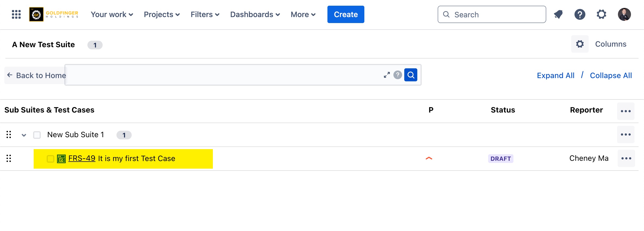Click the Goldfinger Holdings logo

pyautogui.click(x=54, y=14)
